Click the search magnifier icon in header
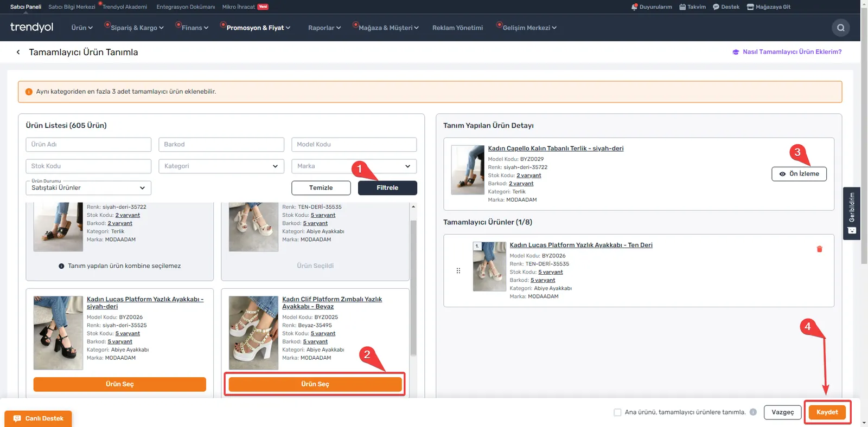Screen dimensions: 868x427 (840, 28)
